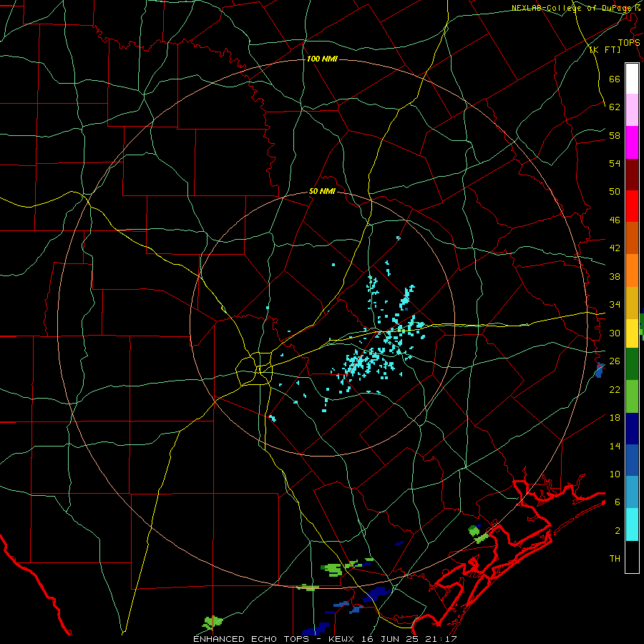Select the light green legend swatch
644x644 pixels.
[632, 396]
